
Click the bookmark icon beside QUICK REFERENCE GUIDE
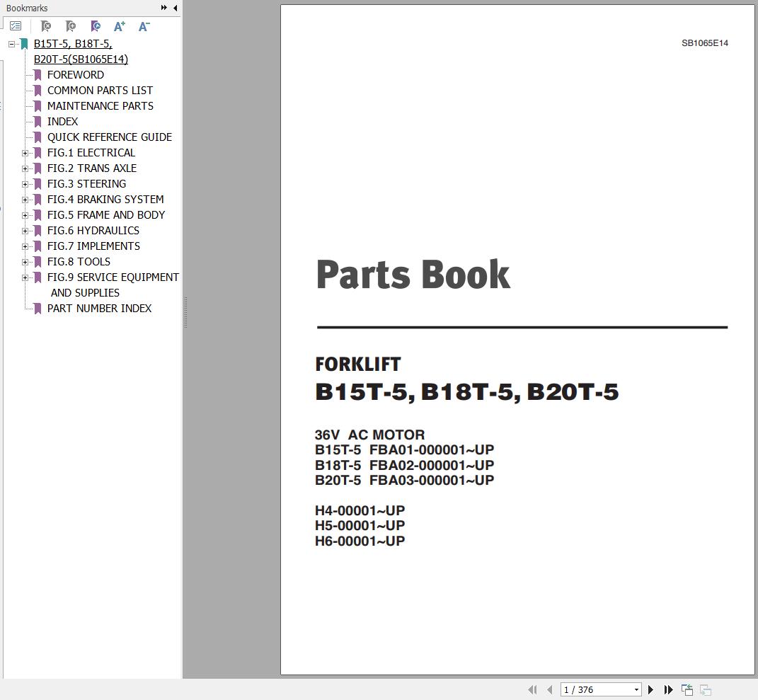[x=38, y=137]
